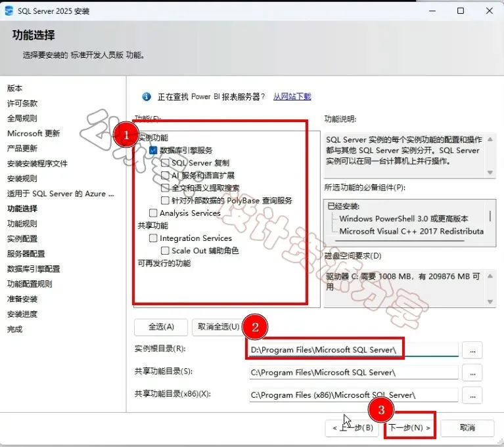Select 数据库引擎配置 step in the sidebar
This screenshot has width=504, height=447.
(34, 268)
